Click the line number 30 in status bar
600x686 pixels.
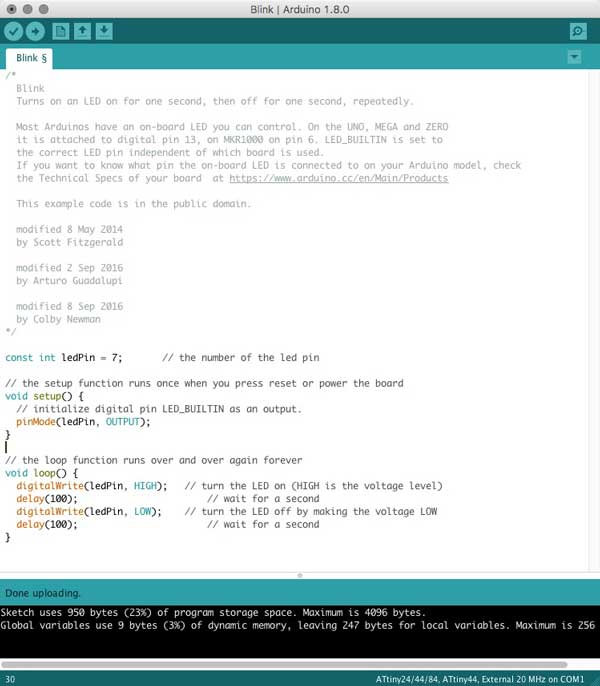pyautogui.click(x=10, y=679)
